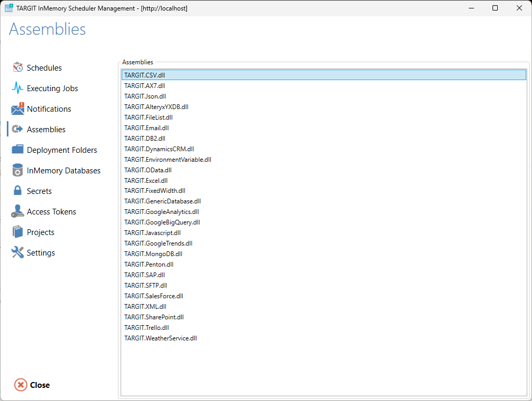The image size is (532, 401).
Task: Open the Secrets page
Action: coord(40,191)
